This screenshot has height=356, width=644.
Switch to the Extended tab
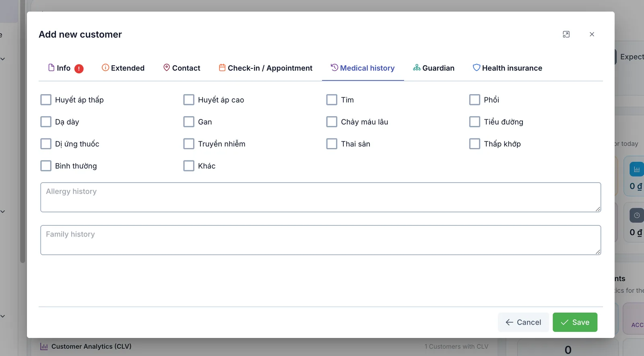point(123,68)
